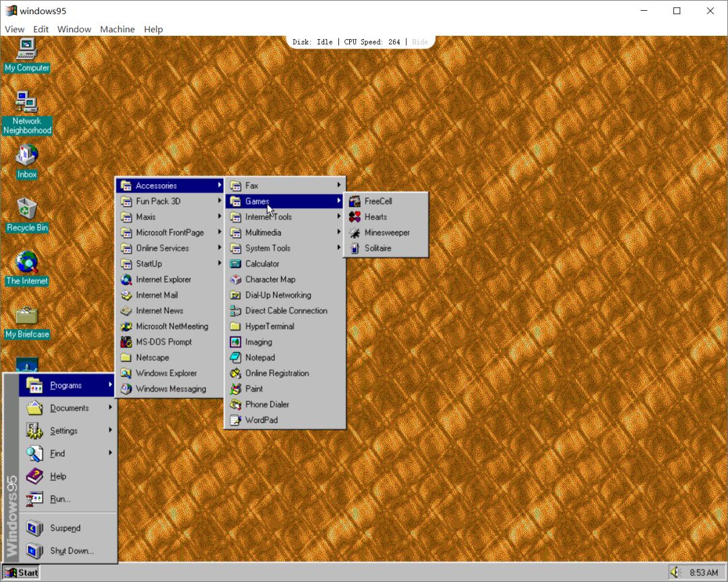Open Network Neighborhood
Image resolution: width=728 pixels, height=582 pixels.
pyautogui.click(x=27, y=105)
